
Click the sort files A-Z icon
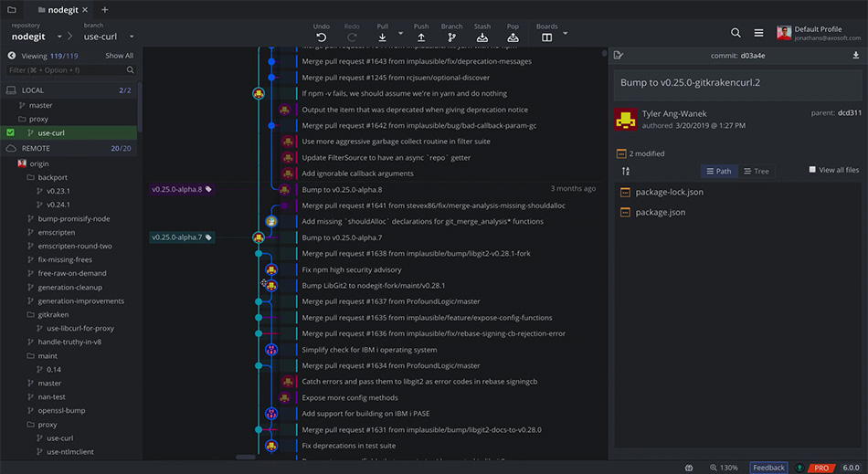point(626,171)
